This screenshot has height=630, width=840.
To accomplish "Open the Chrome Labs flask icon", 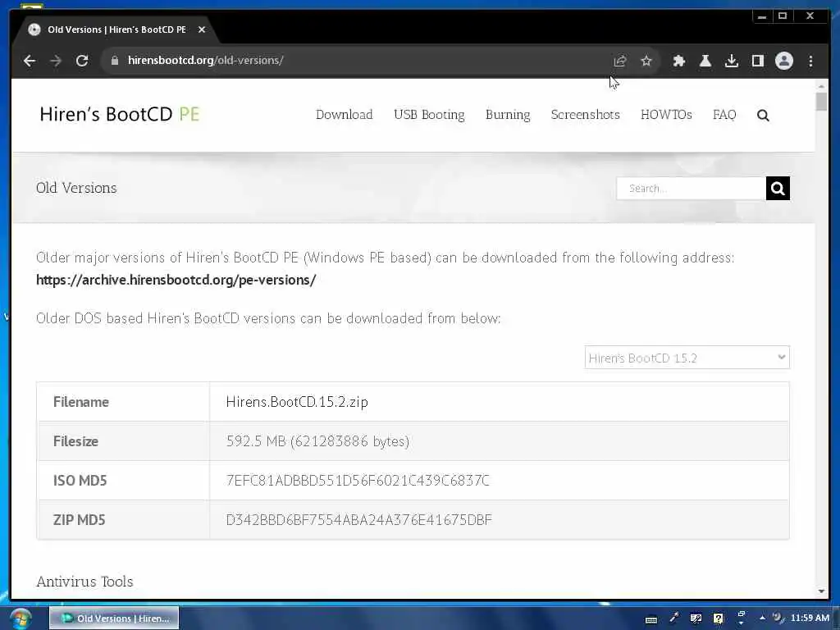I will tap(705, 61).
